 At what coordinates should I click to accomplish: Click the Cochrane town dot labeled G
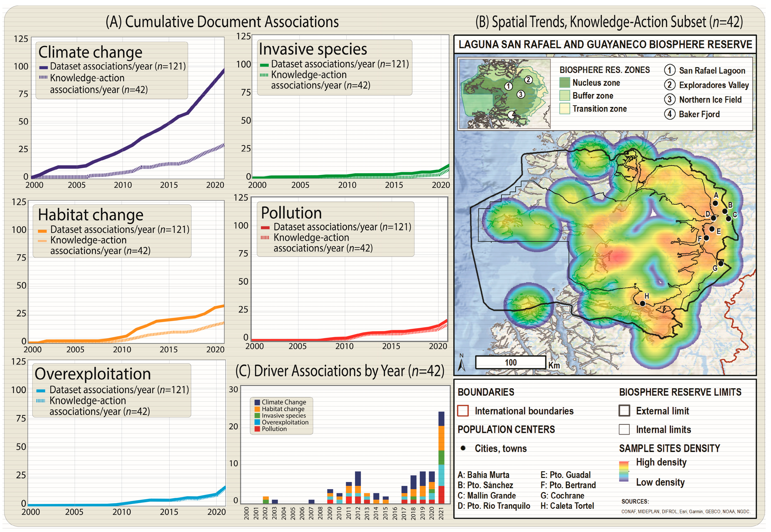721,264
